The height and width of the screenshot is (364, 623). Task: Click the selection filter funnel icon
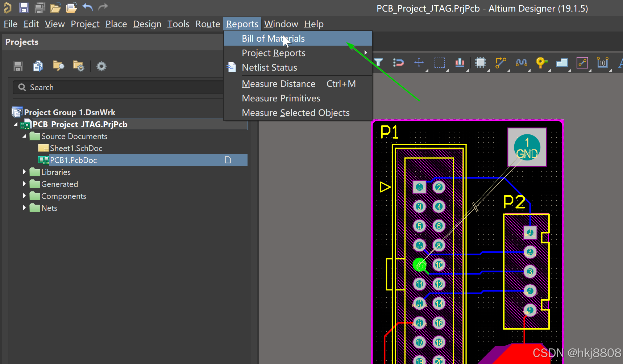tap(378, 63)
